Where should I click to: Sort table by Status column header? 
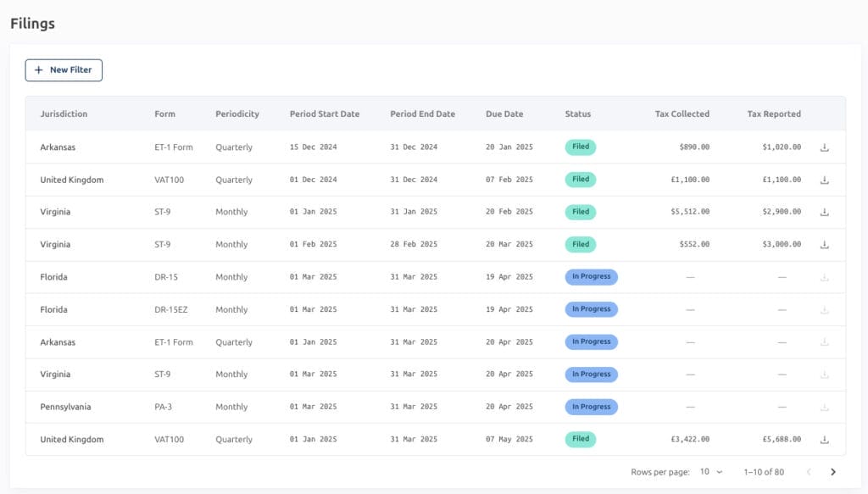(x=578, y=114)
